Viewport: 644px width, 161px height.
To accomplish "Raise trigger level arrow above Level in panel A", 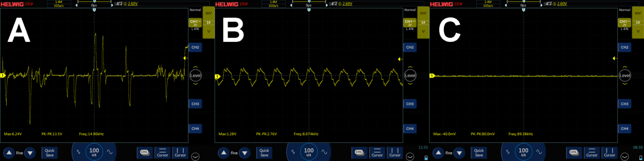I will click(x=196, y=67).
